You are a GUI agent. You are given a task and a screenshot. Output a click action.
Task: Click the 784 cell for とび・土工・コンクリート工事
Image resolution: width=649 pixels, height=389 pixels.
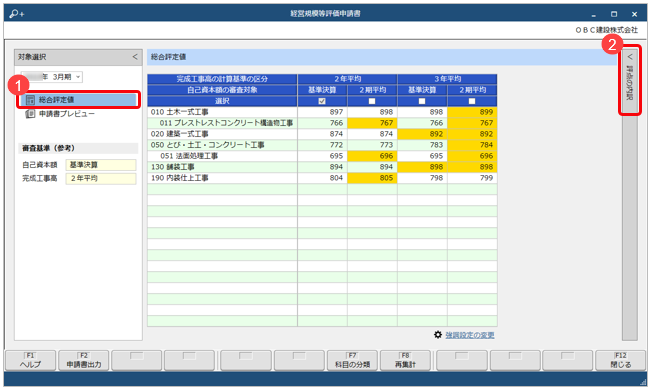472,145
